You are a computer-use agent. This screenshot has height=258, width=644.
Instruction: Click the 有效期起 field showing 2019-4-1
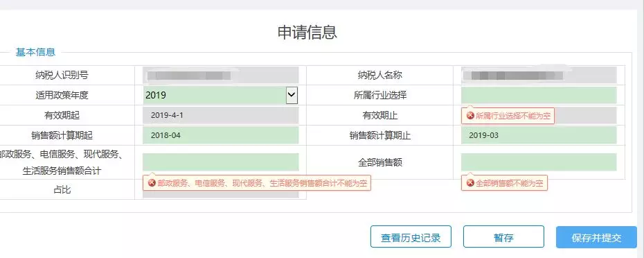221,115
